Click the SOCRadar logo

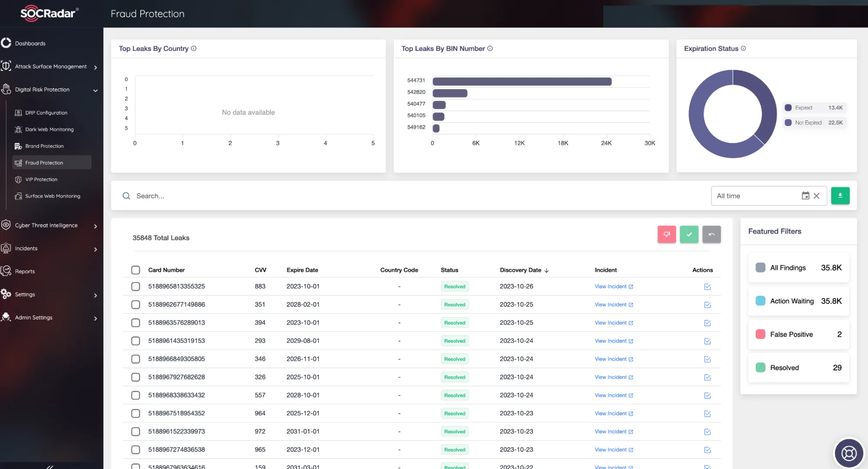pos(50,13)
